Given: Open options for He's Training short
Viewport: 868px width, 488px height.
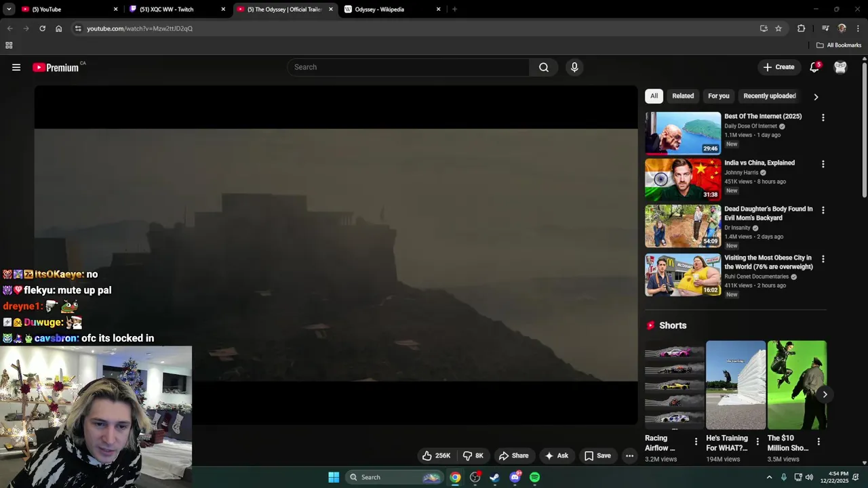Looking at the screenshot, I should tap(757, 441).
